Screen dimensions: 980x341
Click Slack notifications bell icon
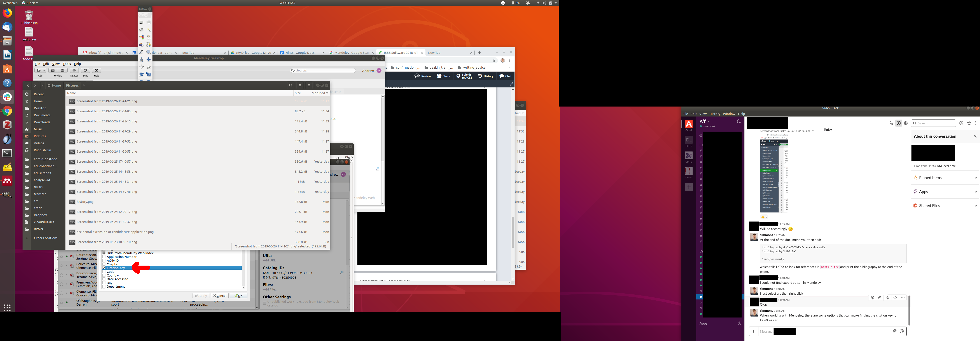(738, 121)
